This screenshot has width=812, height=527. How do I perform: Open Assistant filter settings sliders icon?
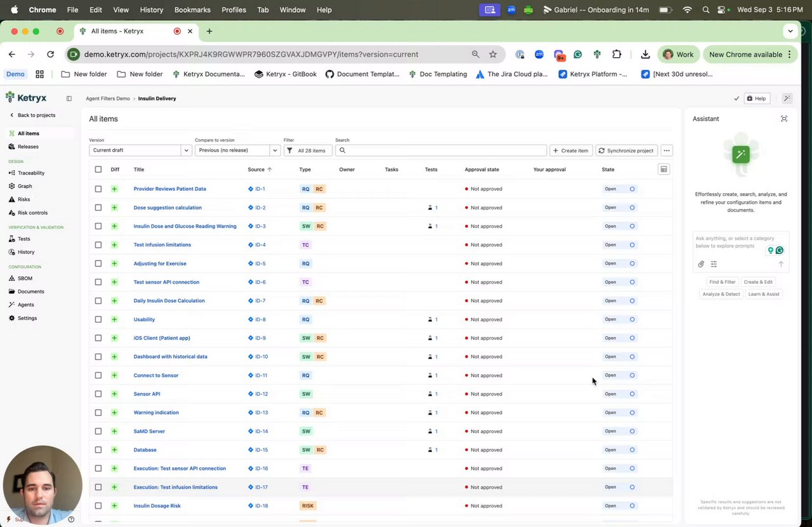(714, 264)
